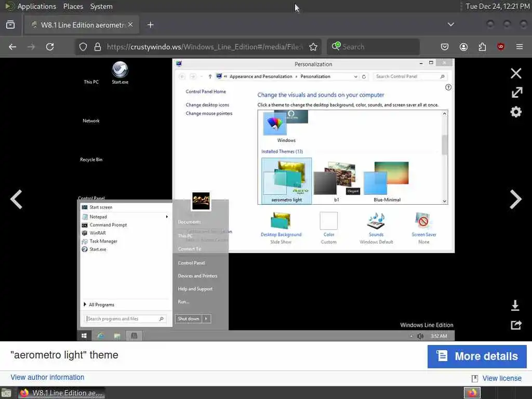Screen dimensions: 532x399
Task: Open the Applications menu
Action: tap(37, 6)
